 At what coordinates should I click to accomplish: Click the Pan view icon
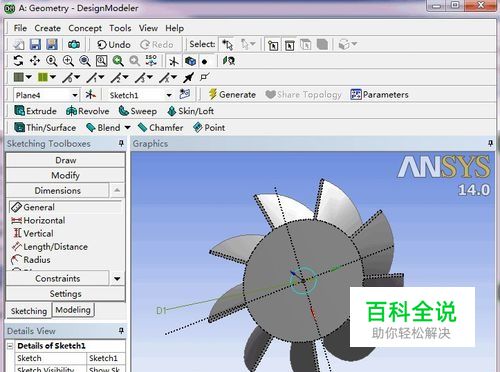(35, 61)
